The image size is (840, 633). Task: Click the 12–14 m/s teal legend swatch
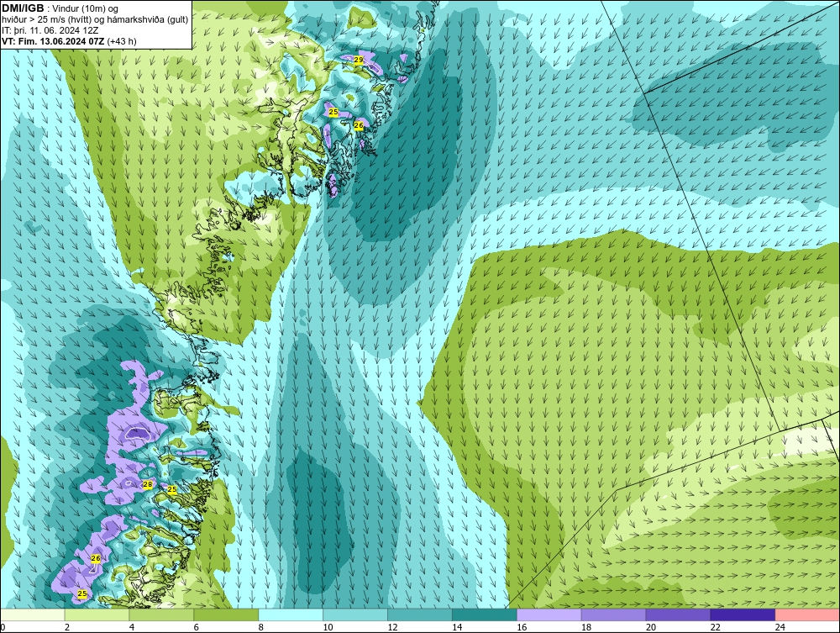pos(420,615)
